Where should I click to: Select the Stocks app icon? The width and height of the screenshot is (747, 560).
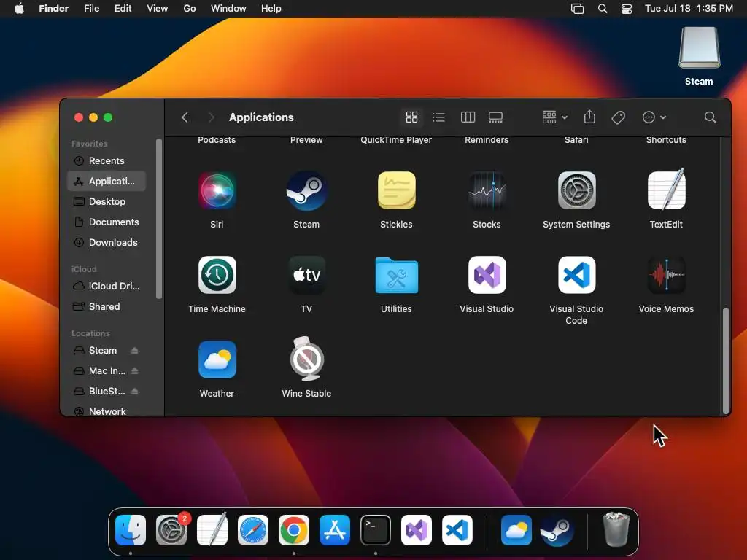tap(487, 190)
